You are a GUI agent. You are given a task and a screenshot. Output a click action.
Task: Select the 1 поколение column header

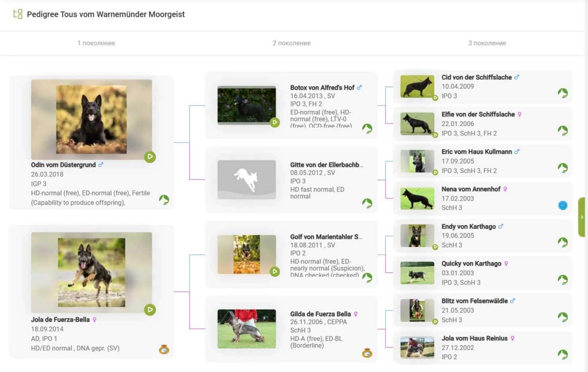(x=96, y=43)
